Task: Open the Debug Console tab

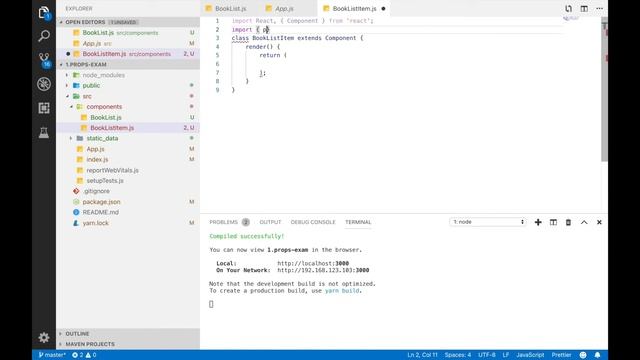Action: pyautogui.click(x=313, y=222)
